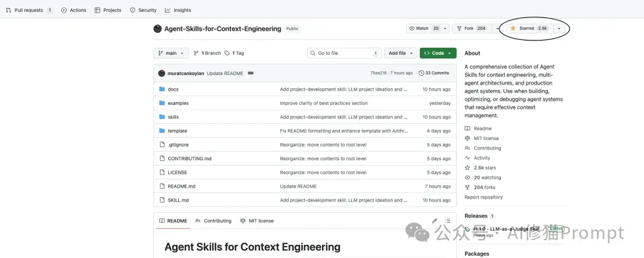View the 1 Branch link
Viewport: 644px width, 258px height.
pos(208,53)
